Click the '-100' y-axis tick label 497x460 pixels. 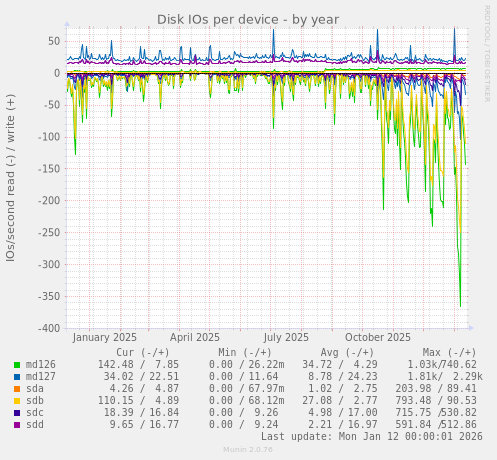click(49, 137)
